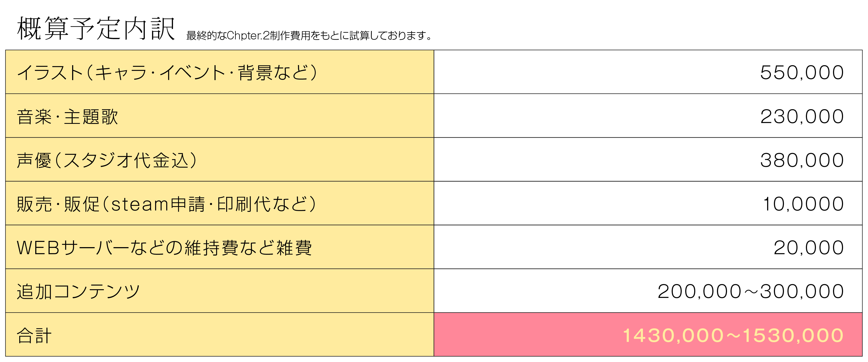Click the word Chpter.2 in the subtitle

[x=248, y=35]
